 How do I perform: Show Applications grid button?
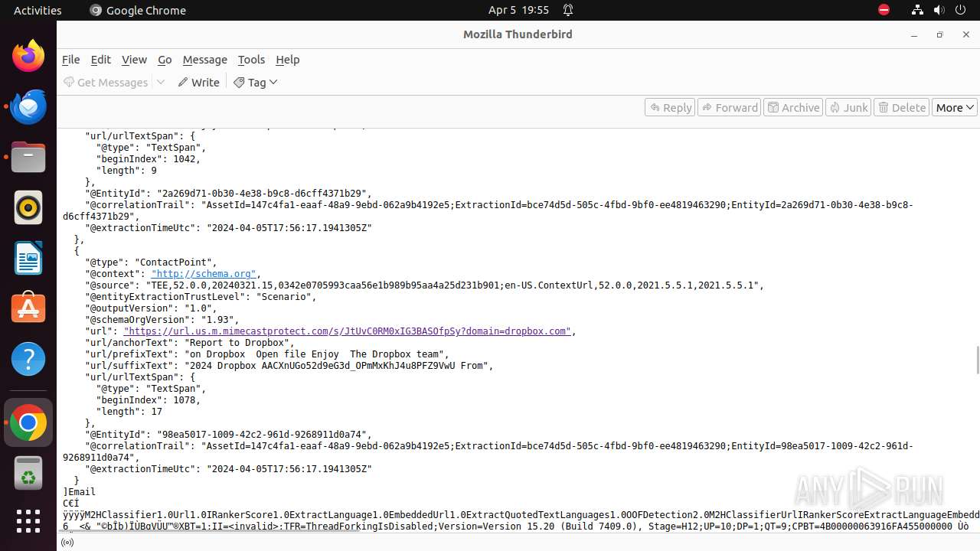[x=28, y=521]
